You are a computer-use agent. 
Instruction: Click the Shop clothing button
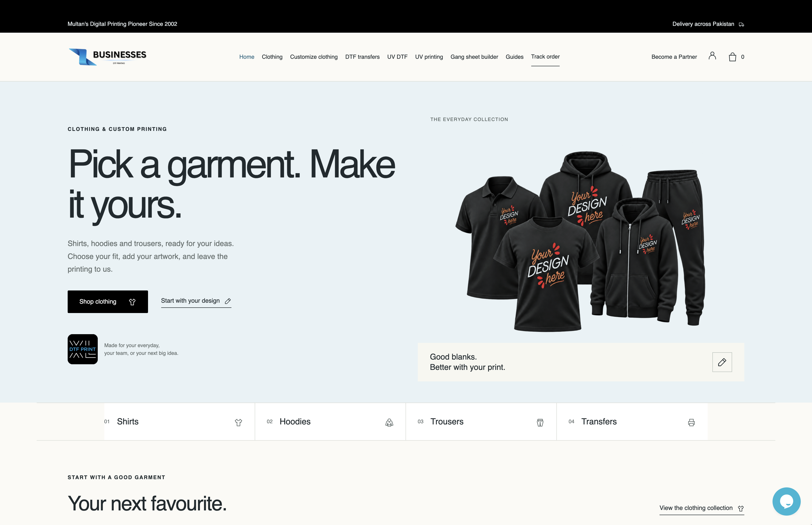tap(108, 302)
